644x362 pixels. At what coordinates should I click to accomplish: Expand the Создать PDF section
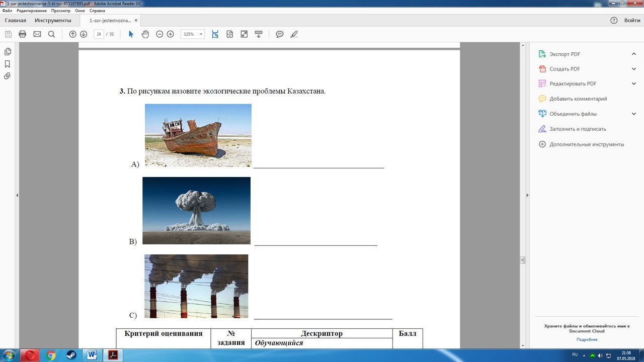coord(634,69)
